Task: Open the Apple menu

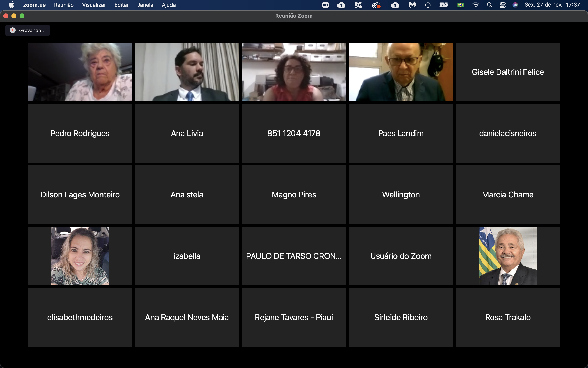Action: pyautogui.click(x=11, y=5)
